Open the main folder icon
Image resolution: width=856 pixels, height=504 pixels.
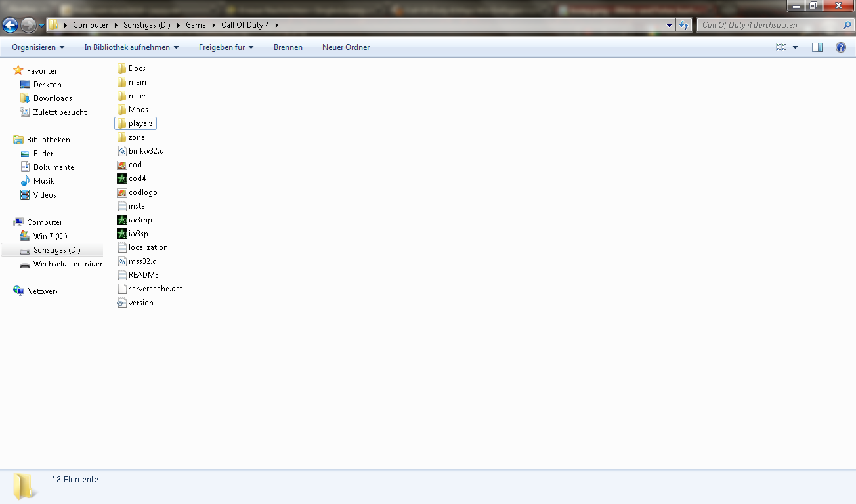point(122,82)
